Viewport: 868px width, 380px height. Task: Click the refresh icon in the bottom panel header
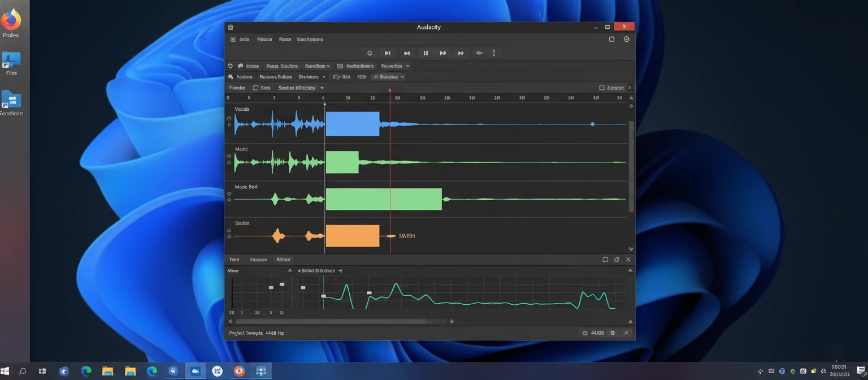(x=617, y=260)
